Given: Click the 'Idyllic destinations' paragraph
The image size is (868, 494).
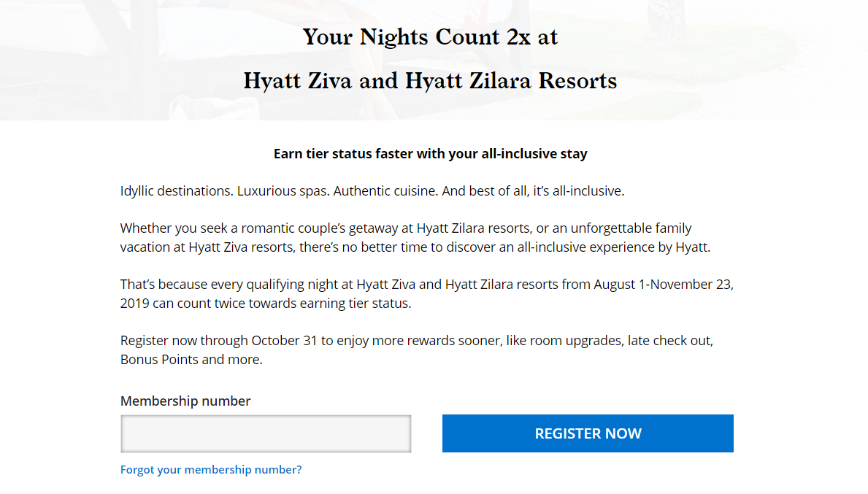Looking at the screenshot, I should pyautogui.click(x=372, y=191).
